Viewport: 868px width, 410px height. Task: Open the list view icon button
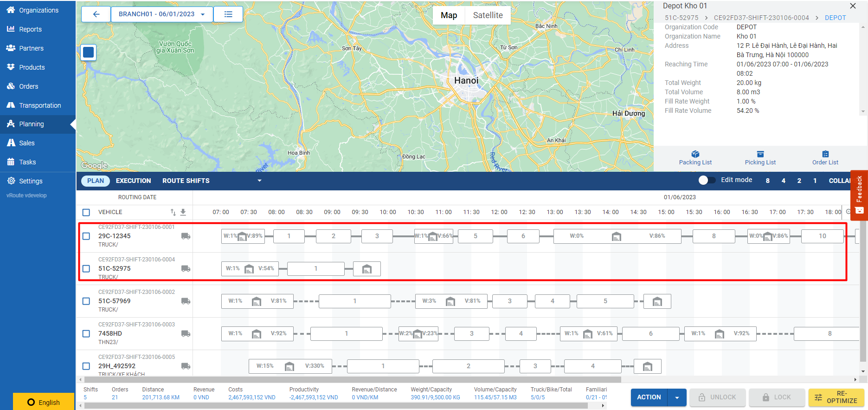pos(228,14)
